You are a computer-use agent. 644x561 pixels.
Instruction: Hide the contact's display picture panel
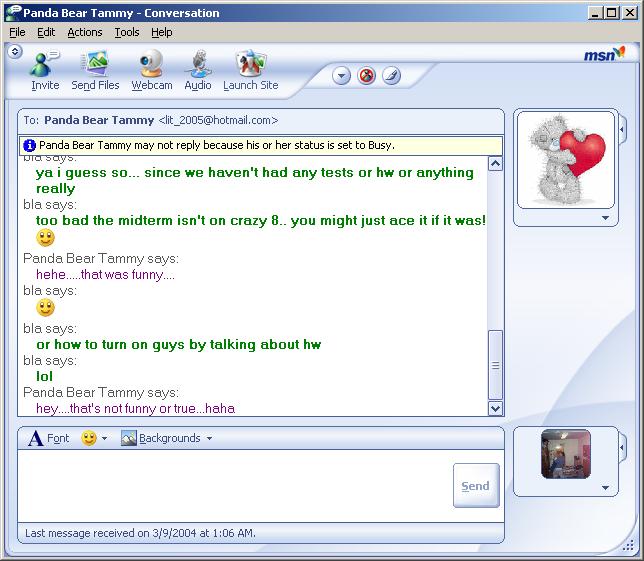click(x=622, y=129)
